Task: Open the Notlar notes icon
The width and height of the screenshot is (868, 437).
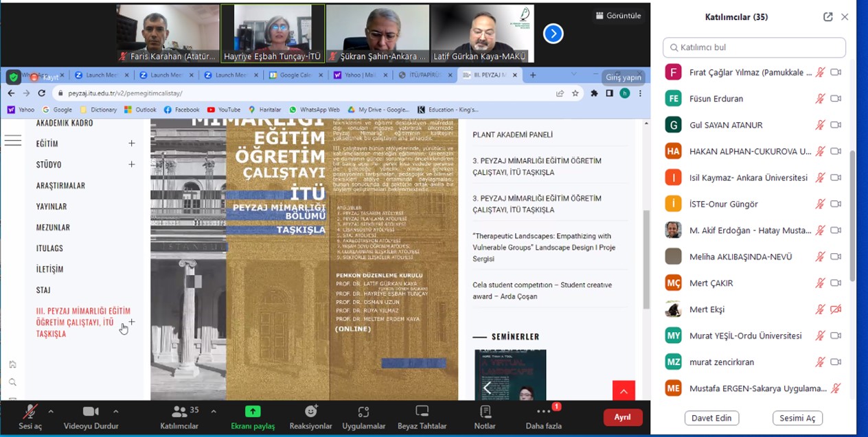Action: coord(485,412)
